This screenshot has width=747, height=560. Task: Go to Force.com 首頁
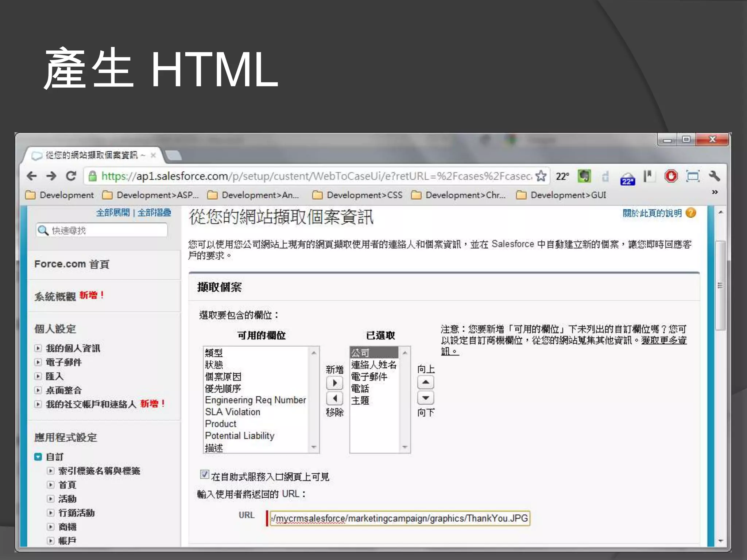point(72,264)
